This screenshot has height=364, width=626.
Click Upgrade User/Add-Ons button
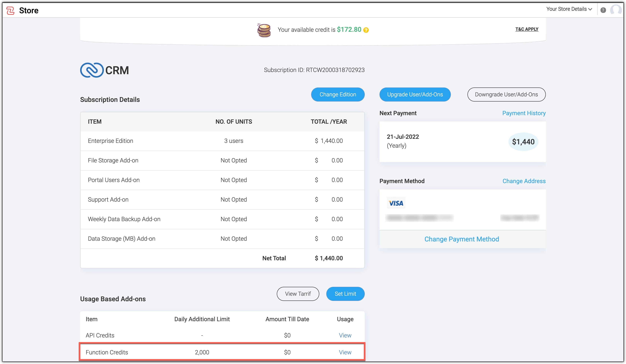(x=415, y=95)
